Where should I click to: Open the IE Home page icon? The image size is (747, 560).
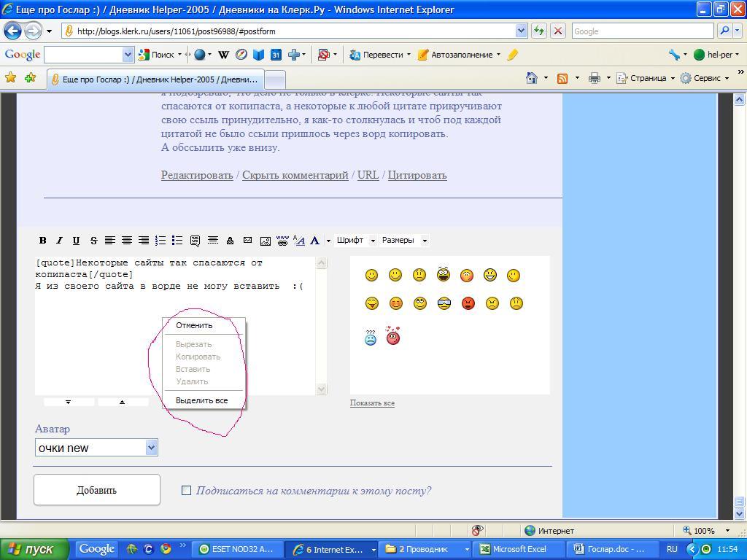532,78
